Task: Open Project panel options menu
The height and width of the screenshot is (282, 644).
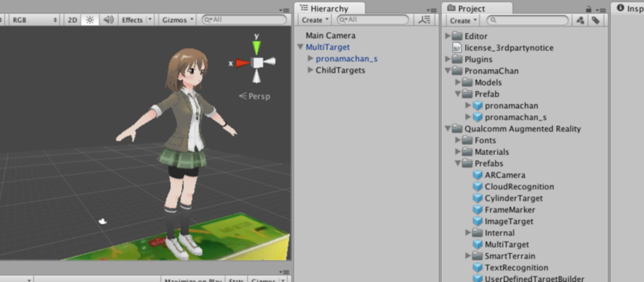Action: [600, 10]
